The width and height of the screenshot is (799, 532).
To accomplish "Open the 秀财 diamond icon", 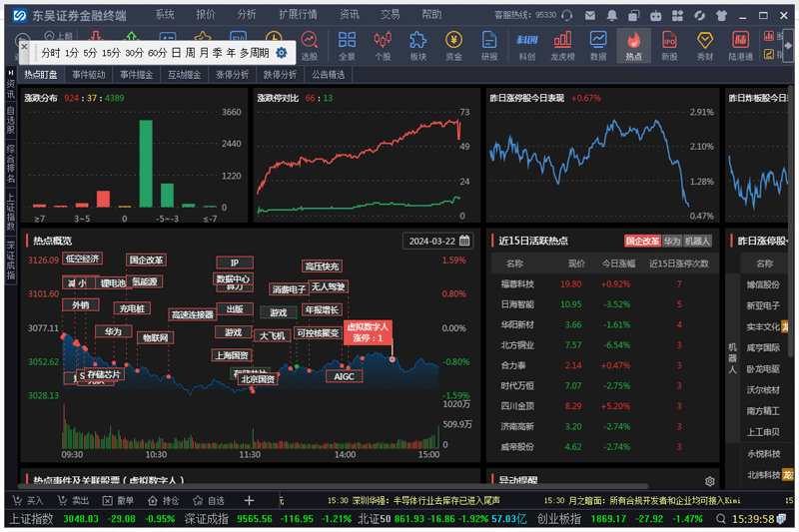I will tap(705, 45).
